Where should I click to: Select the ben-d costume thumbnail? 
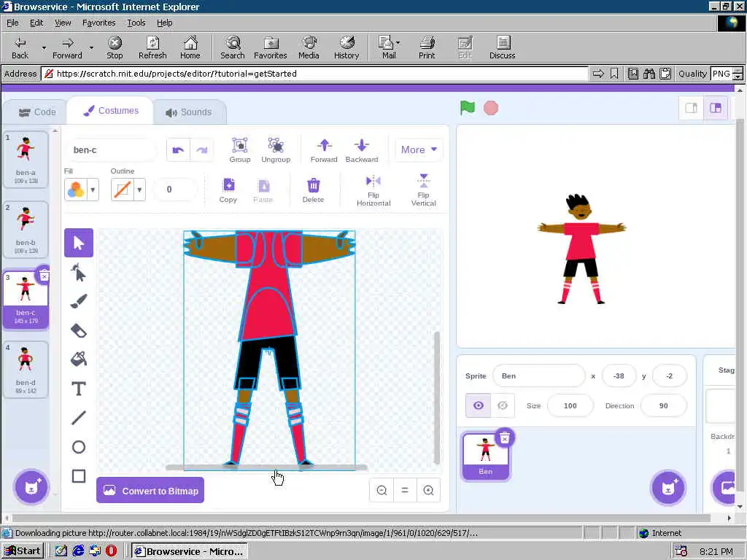[26, 370]
